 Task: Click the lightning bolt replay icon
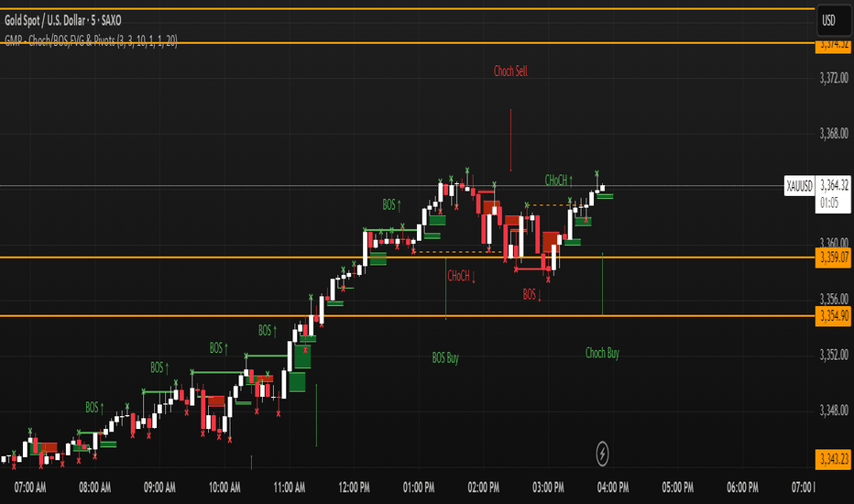[x=602, y=454]
